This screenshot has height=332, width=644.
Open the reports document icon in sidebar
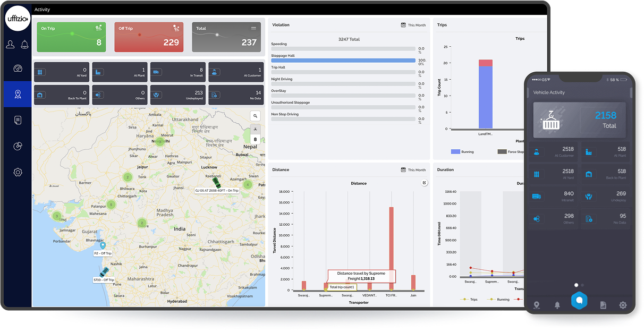[18, 120]
